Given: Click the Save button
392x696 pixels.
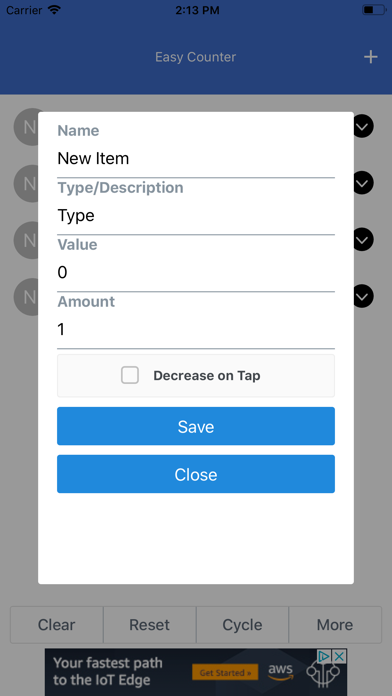Looking at the screenshot, I should [196, 426].
